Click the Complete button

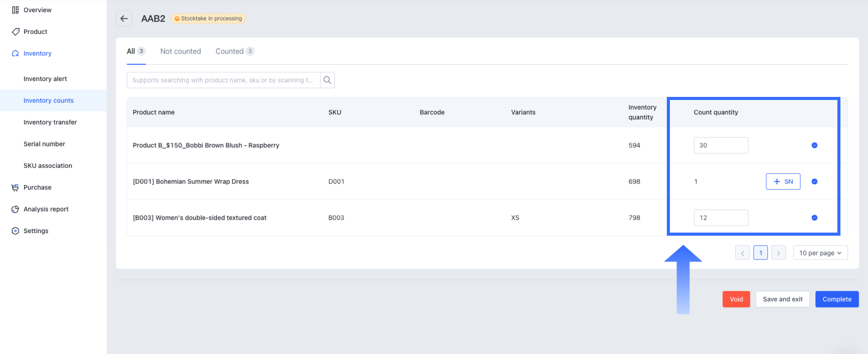(x=837, y=299)
